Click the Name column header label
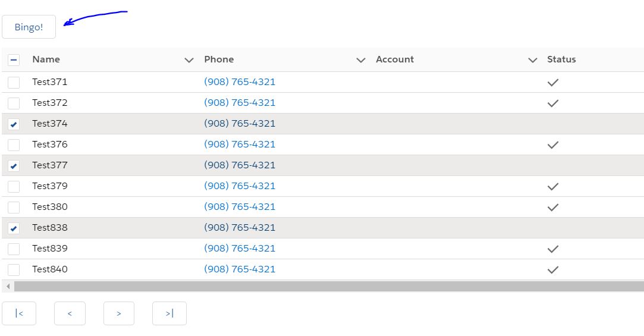Image resolution: width=644 pixels, height=336 pixels. click(46, 59)
